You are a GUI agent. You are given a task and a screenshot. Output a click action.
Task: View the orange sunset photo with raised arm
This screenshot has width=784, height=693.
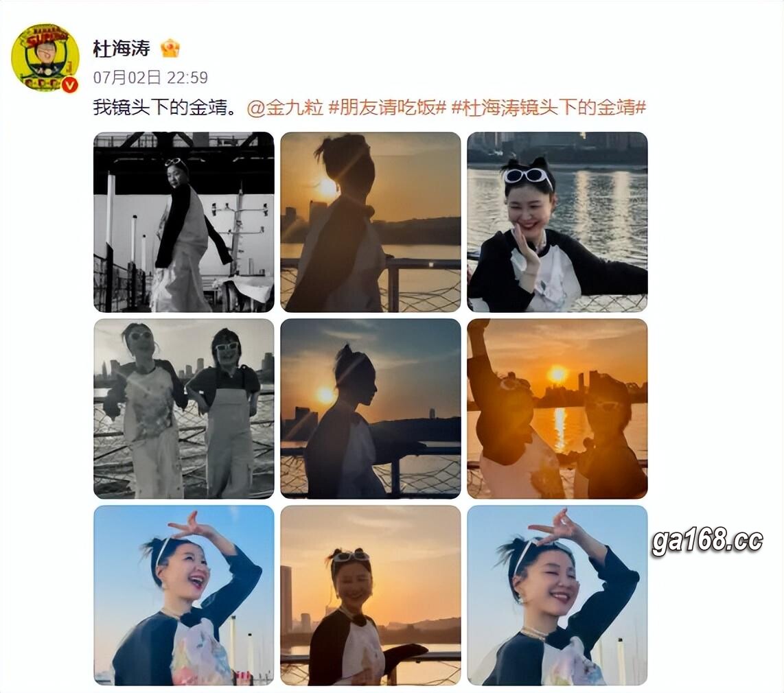coord(557,409)
